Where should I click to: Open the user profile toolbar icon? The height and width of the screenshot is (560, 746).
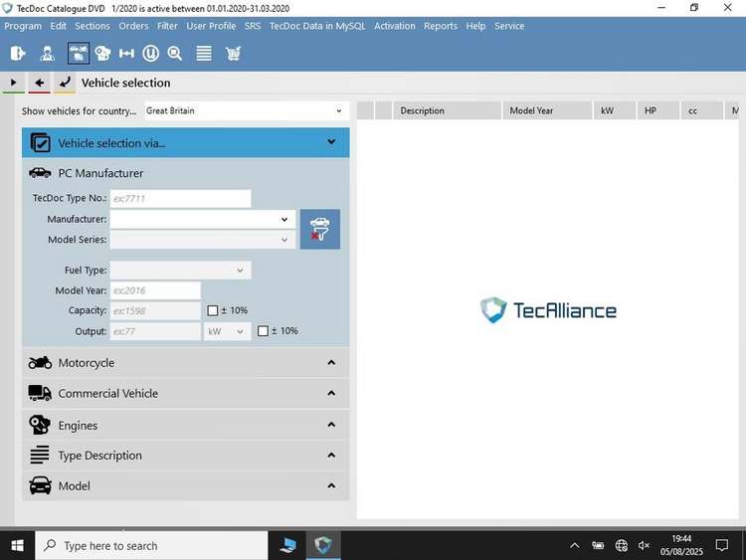point(47,54)
